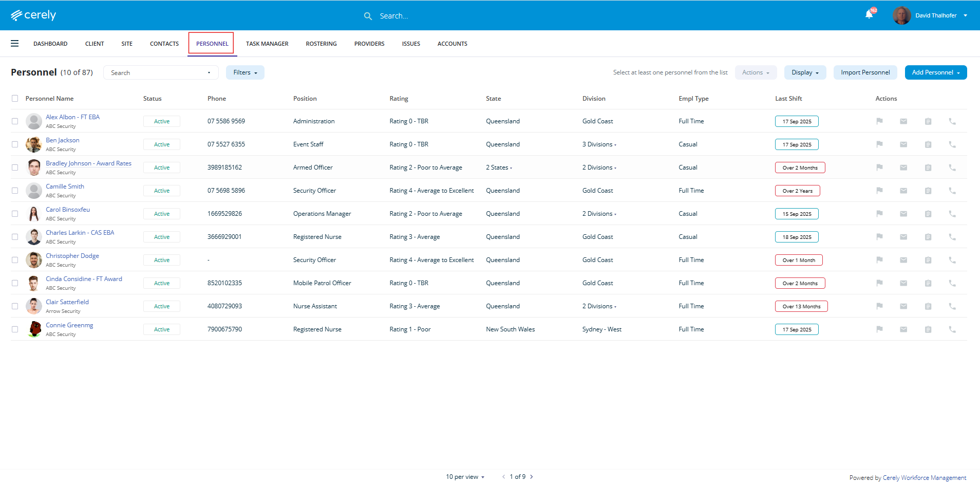Switch to the Rostering tab
980x484 pixels.
pyautogui.click(x=321, y=44)
